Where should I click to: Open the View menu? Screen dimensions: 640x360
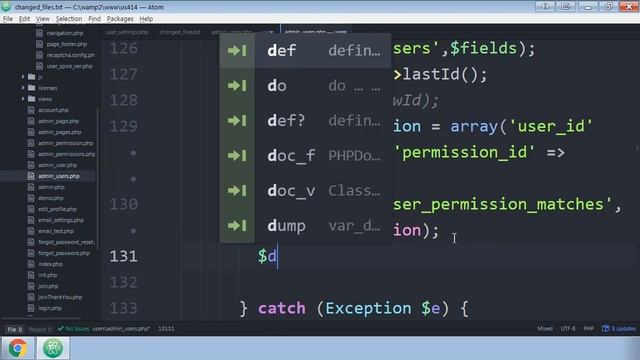click(x=42, y=19)
